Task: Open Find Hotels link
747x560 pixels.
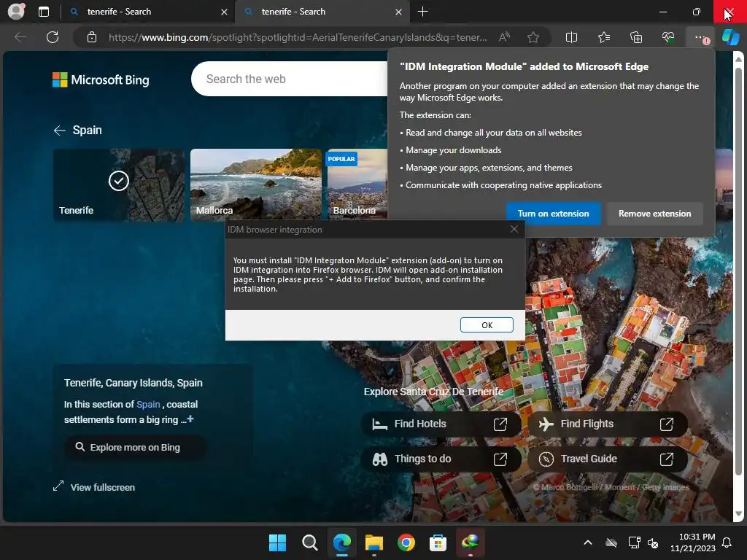Action: [441, 424]
